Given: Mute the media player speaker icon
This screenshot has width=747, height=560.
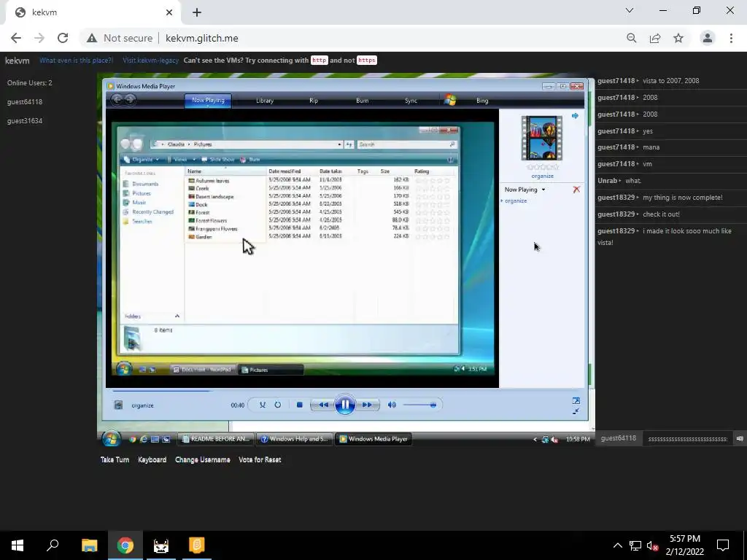Looking at the screenshot, I should (392, 405).
